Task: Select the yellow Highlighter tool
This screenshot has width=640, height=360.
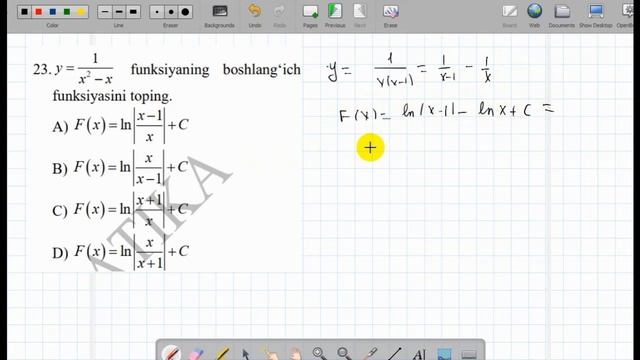Action: coord(221,353)
